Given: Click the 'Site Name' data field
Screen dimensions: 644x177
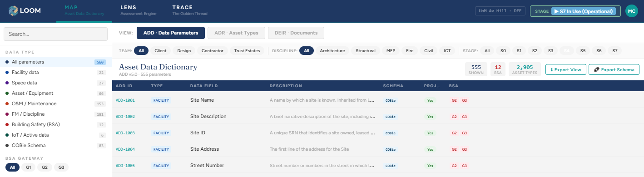Looking at the screenshot, I should [x=202, y=100].
